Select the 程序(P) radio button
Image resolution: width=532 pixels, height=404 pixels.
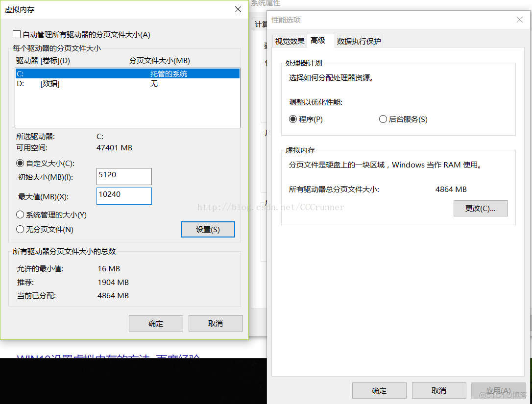[293, 119]
